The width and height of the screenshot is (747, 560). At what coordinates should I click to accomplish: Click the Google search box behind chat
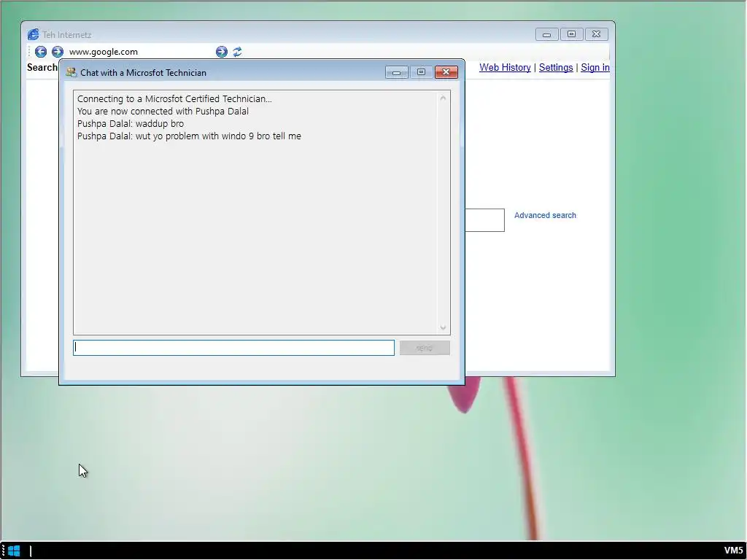(x=484, y=220)
